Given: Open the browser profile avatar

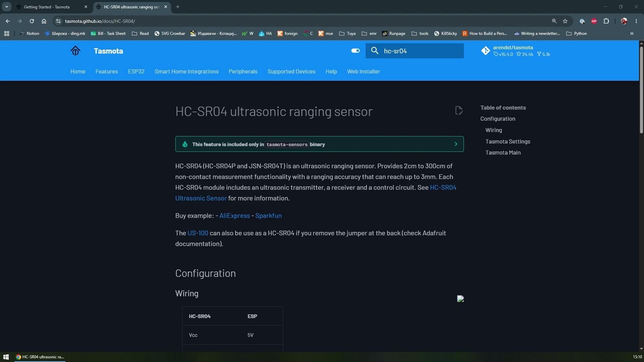Looking at the screenshot, I should [x=624, y=21].
